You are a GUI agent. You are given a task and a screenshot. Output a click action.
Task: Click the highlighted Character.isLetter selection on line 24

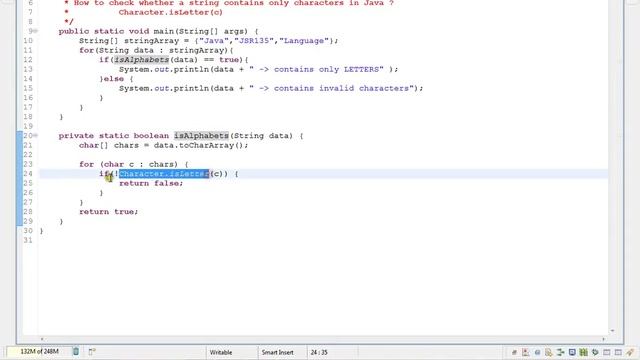[164, 174]
